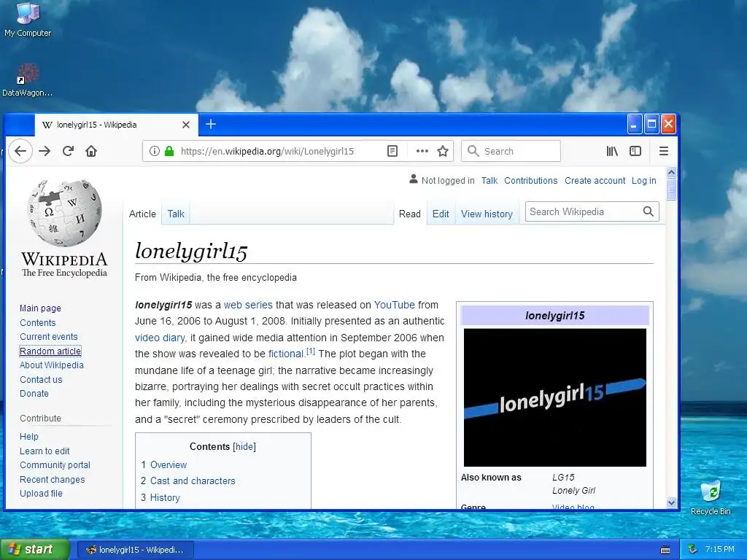The width and height of the screenshot is (747, 560).
Task: Go back with the browser back arrow
Action: pos(20,152)
